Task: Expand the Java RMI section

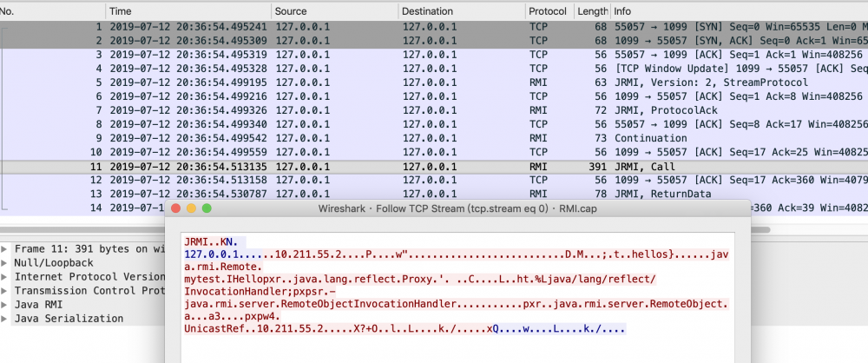Action: pyautogui.click(x=5, y=305)
